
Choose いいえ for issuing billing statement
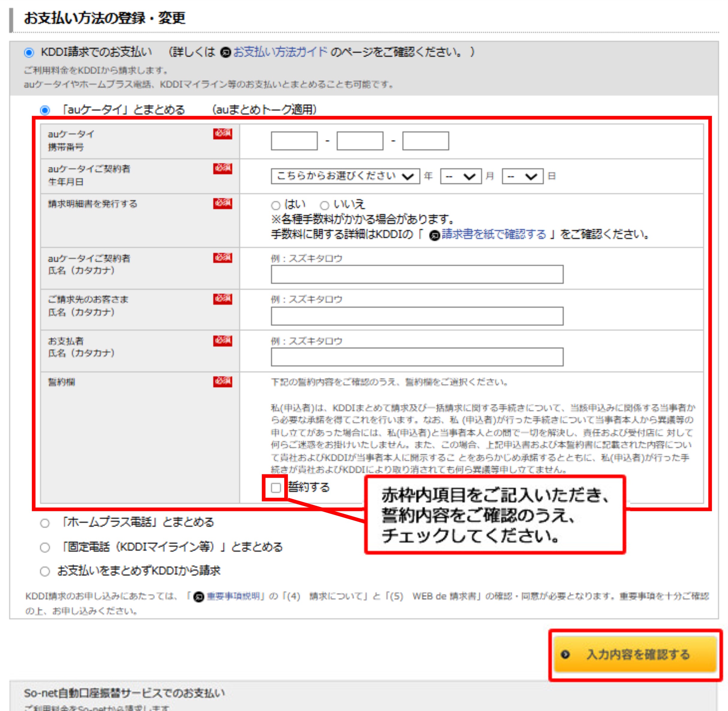[324, 205]
